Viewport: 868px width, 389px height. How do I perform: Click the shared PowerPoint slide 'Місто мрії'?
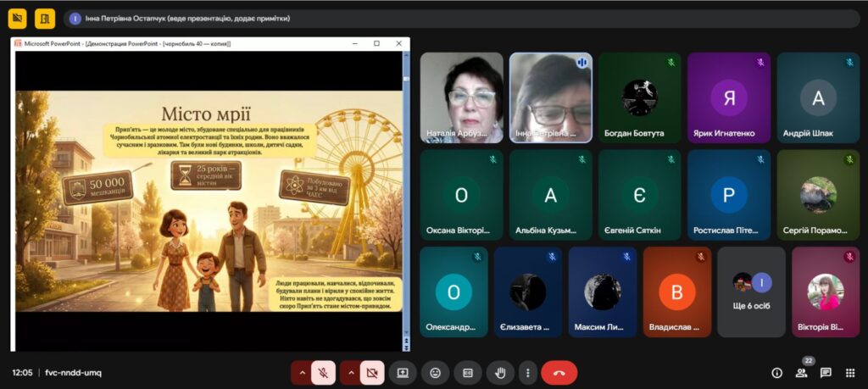coord(208,201)
